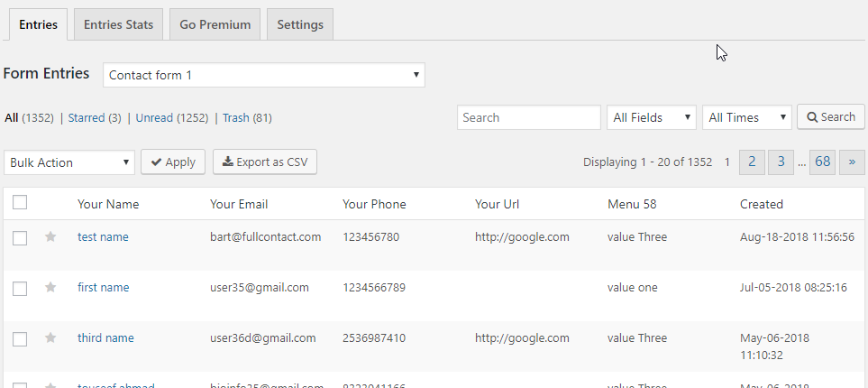The width and height of the screenshot is (868, 388).
Task: Open the All Times filter dropdown
Action: tap(746, 117)
